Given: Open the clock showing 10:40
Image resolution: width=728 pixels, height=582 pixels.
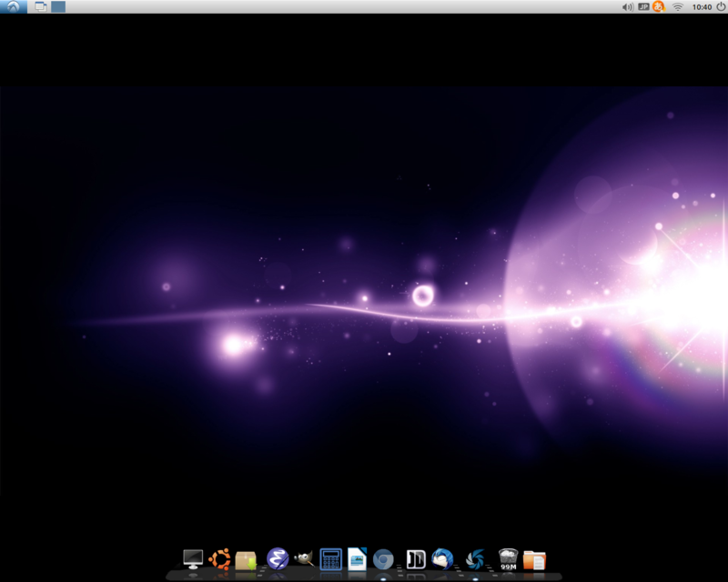Looking at the screenshot, I should [702, 7].
